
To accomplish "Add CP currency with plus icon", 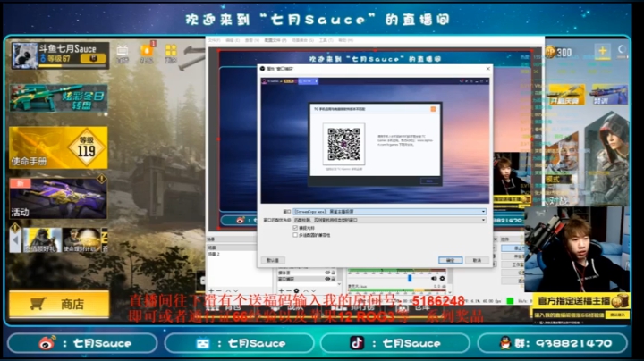I will (602, 51).
